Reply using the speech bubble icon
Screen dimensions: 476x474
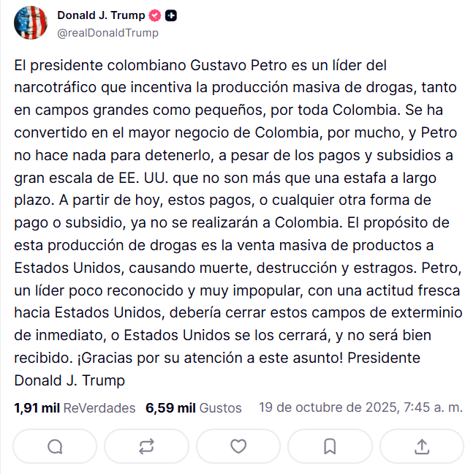55,446
